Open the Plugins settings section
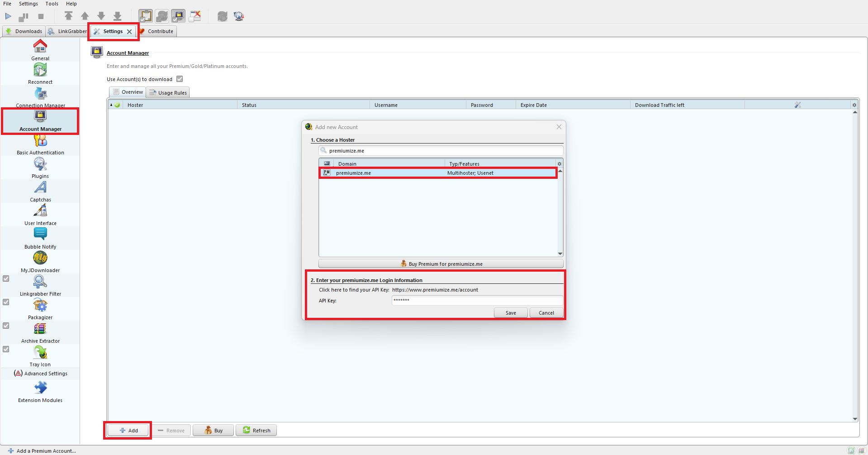 coord(40,168)
